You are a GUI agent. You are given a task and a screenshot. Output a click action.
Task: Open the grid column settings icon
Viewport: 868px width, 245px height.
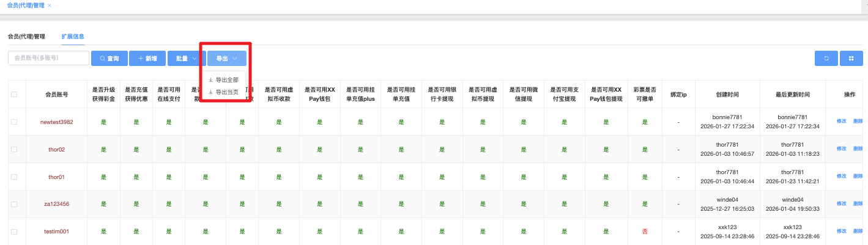[x=851, y=58]
